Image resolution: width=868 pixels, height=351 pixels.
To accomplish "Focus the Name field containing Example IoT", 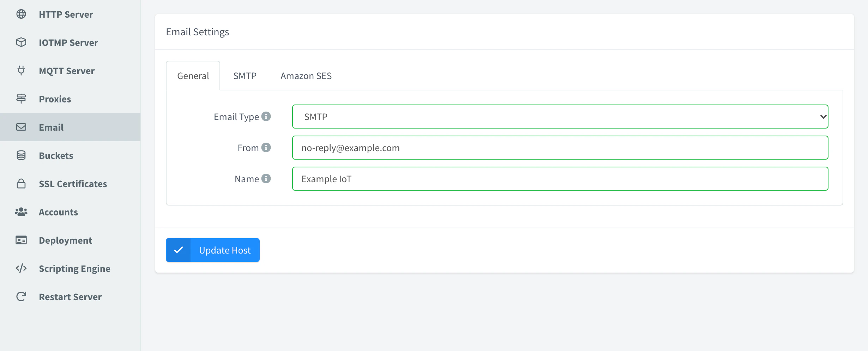I will [560, 179].
